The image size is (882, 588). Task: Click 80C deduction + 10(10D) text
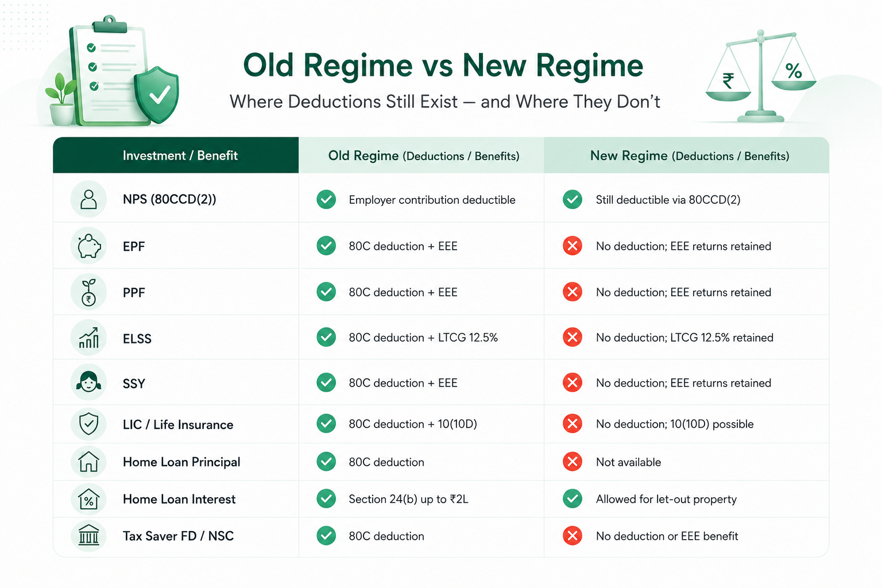[413, 424]
